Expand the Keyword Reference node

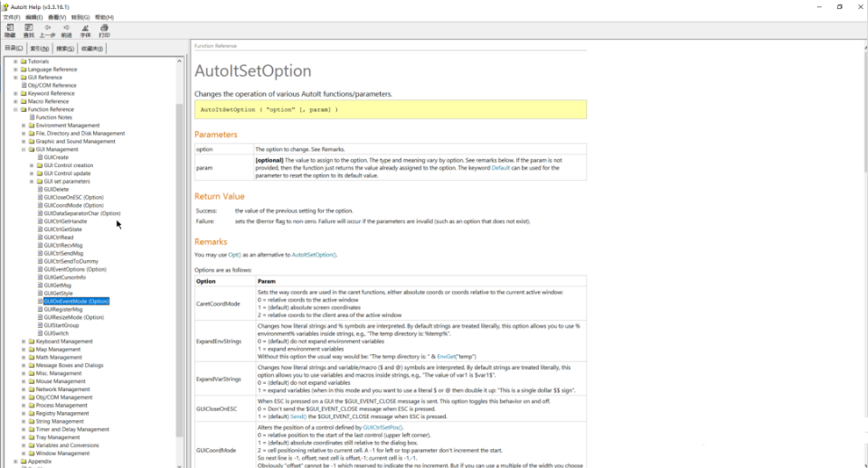[15, 93]
